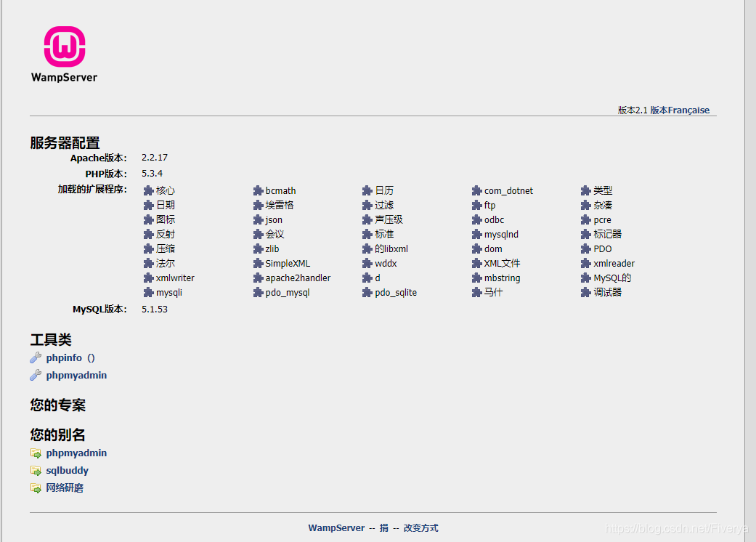The image size is (756, 542).
Task: Click puzzle icon next to mysqlnd
Action: (x=477, y=235)
